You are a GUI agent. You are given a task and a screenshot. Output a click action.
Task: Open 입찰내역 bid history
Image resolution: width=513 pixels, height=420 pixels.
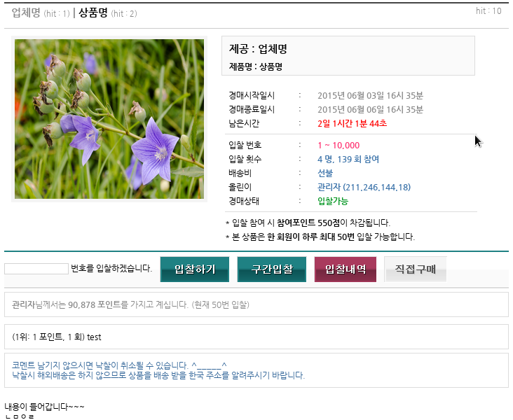click(x=346, y=269)
